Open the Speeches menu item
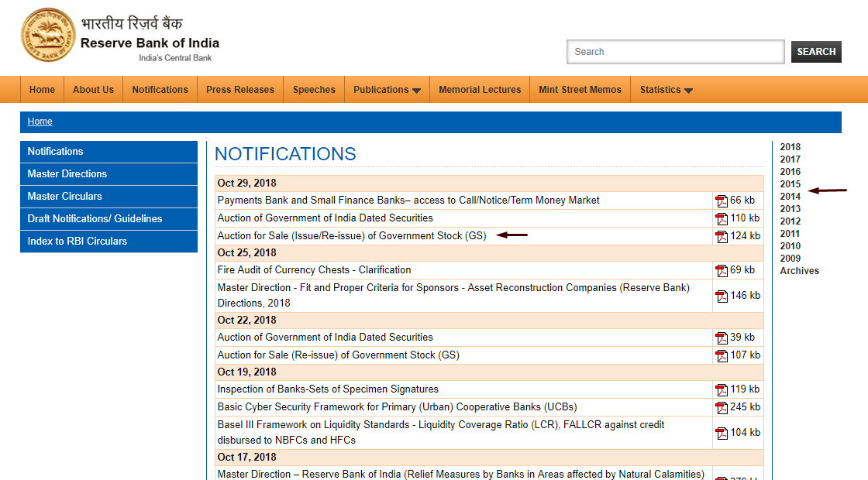The width and height of the screenshot is (868, 480). point(314,90)
